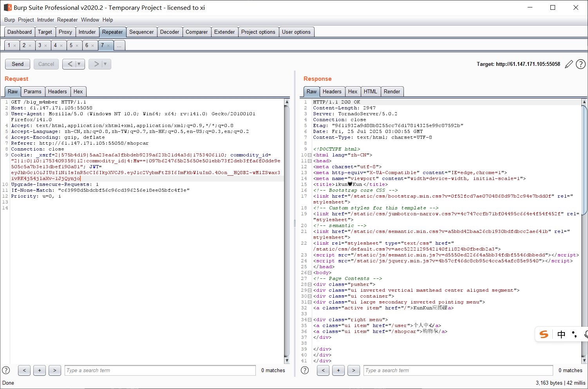Open the forward history dropdown arrow
The width and height of the screenshot is (588, 389).
click(105, 64)
